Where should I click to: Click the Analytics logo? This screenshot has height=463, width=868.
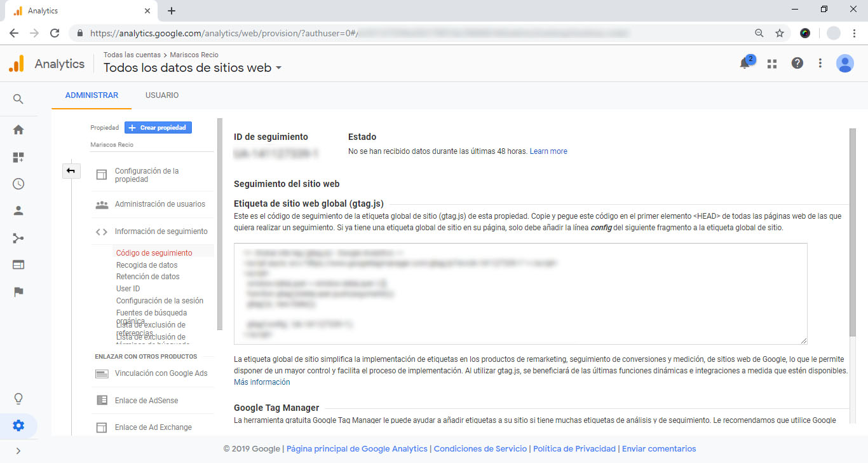tap(17, 64)
